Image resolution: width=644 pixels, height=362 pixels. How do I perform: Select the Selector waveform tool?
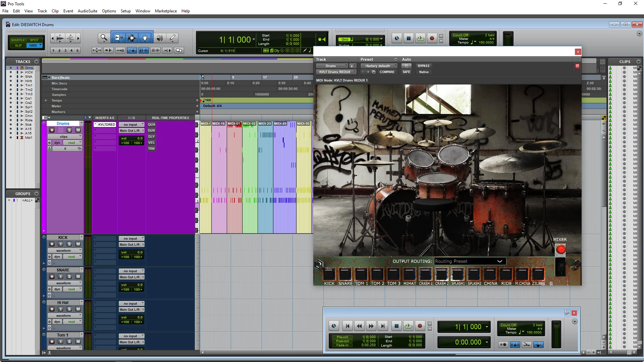pos(132,38)
